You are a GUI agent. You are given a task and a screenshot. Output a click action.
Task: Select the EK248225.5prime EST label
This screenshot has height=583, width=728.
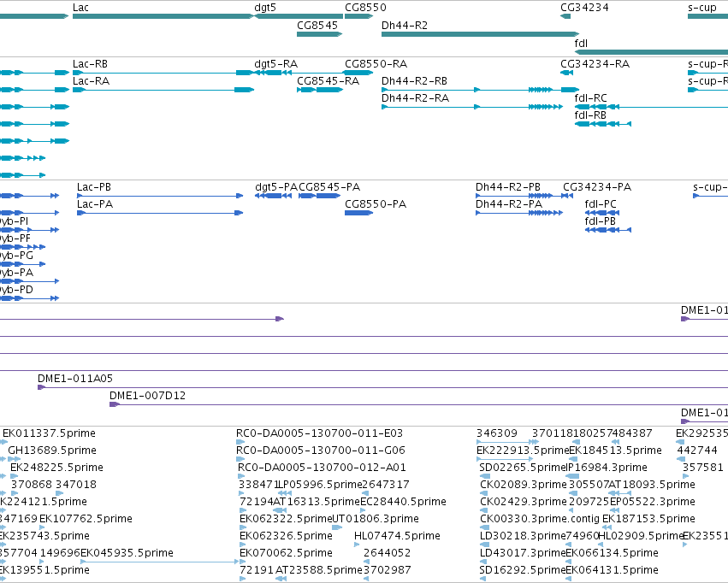(56, 468)
